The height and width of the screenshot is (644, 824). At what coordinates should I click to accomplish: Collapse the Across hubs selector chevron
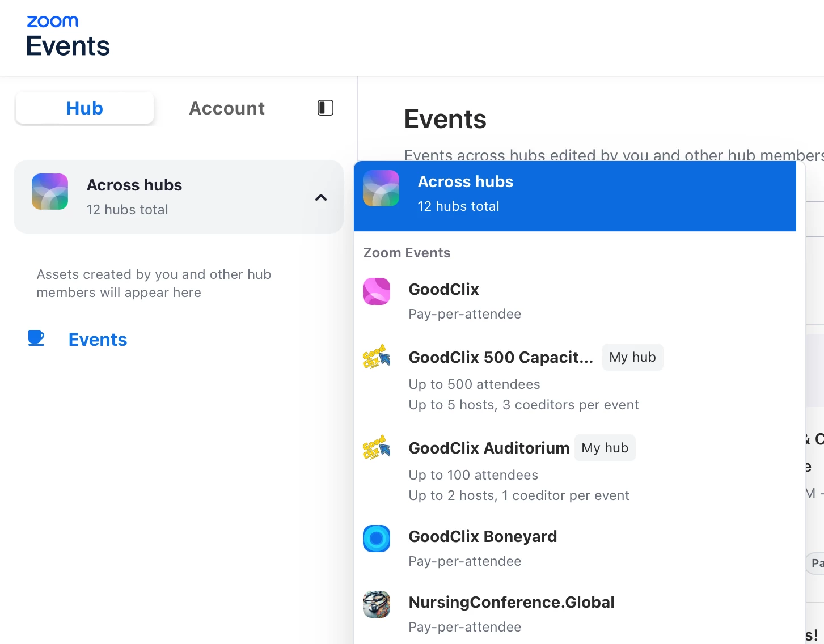click(x=321, y=197)
